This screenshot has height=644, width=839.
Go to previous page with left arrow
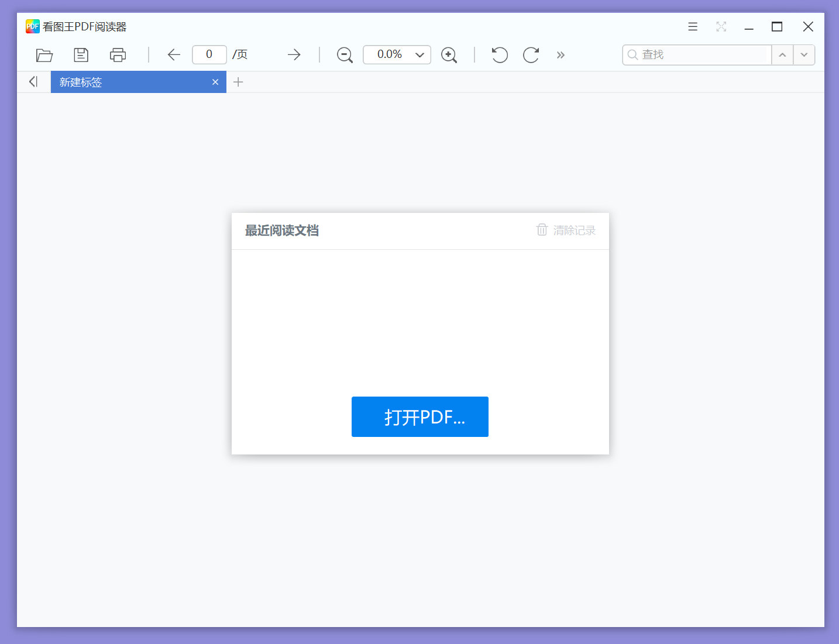(174, 55)
